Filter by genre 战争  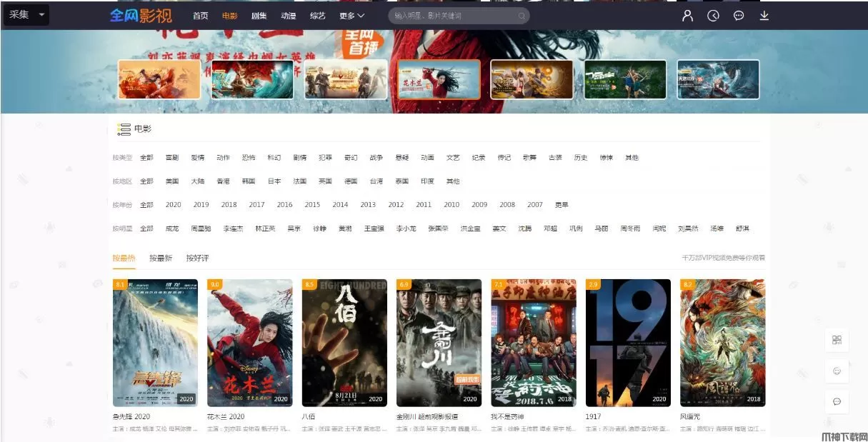[376, 158]
